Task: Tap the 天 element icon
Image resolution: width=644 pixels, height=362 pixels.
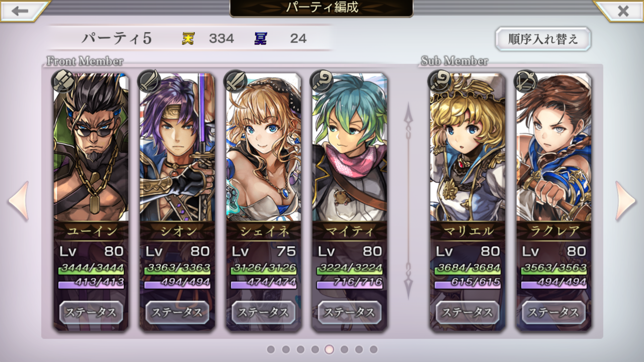Action: 188,39
